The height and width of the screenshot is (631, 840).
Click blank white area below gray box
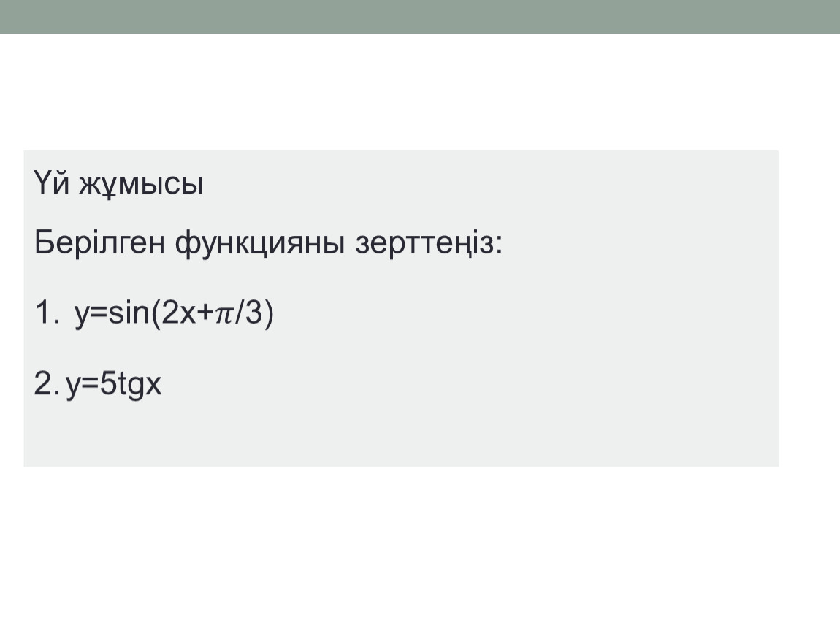pos(420,546)
